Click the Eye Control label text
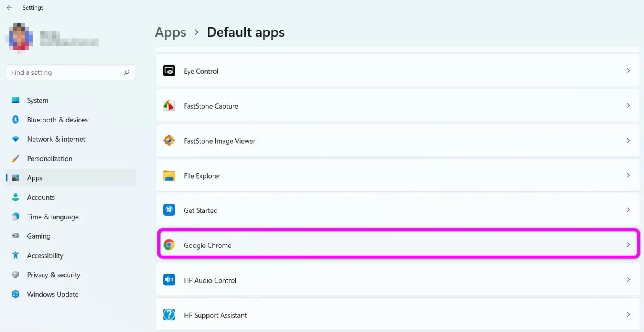The height and width of the screenshot is (332, 644). pos(201,71)
